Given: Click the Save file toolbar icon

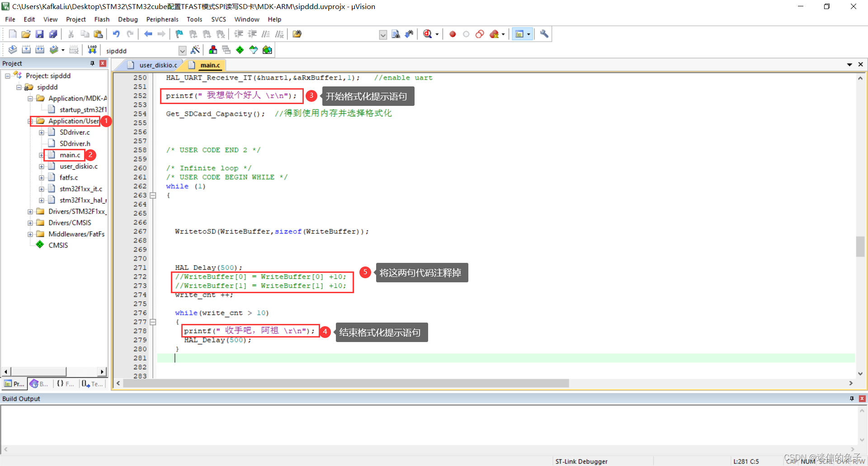Looking at the screenshot, I should [40, 34].
